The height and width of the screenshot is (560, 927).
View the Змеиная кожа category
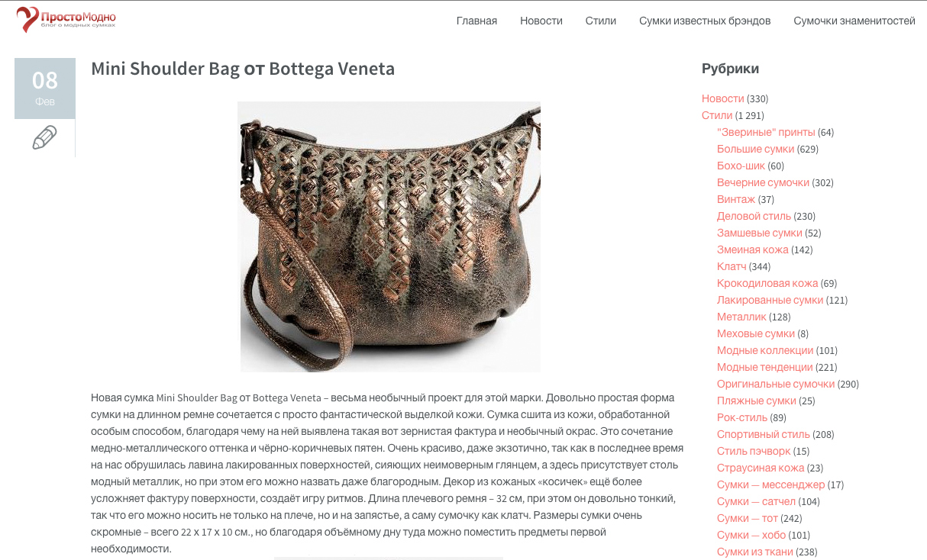(753, 249)
